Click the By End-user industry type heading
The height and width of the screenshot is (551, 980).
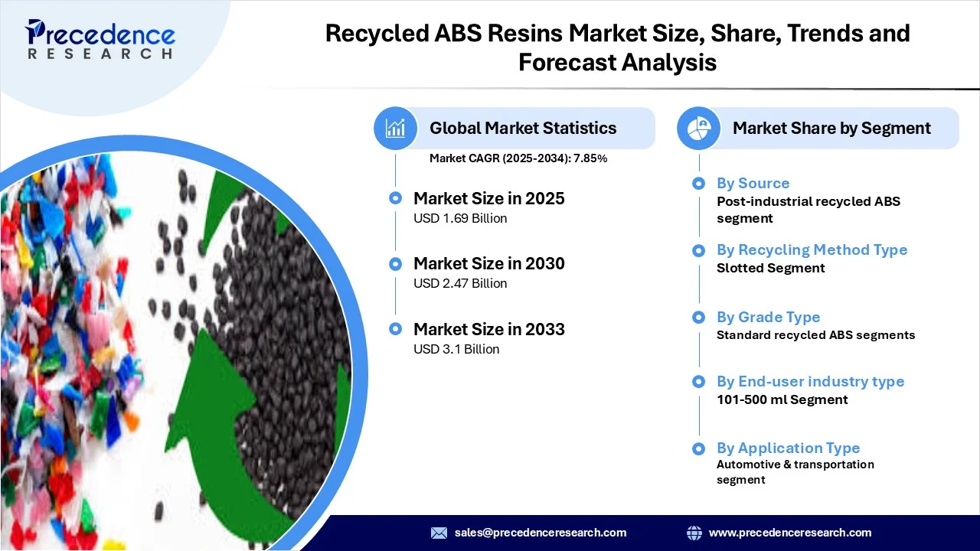(x=810, y=381)
